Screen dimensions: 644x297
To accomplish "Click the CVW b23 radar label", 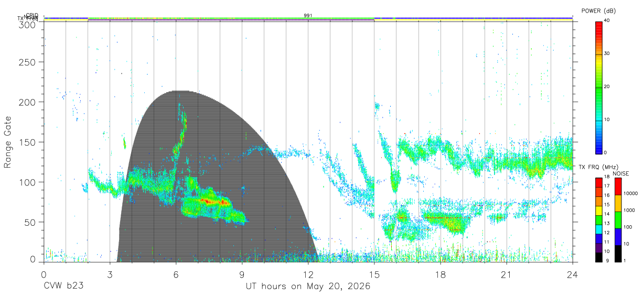I will click(63, 287).
